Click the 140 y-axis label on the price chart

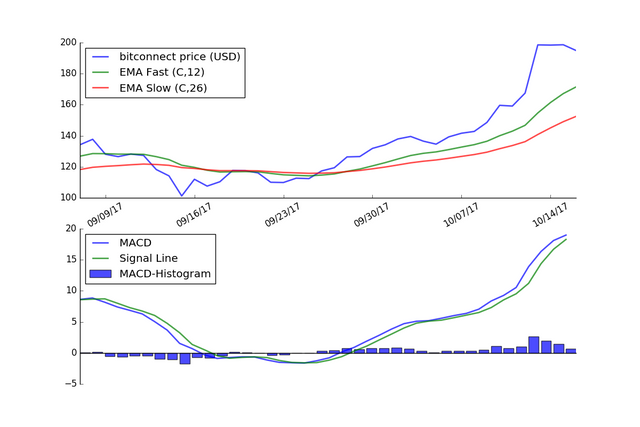point(68,136)
